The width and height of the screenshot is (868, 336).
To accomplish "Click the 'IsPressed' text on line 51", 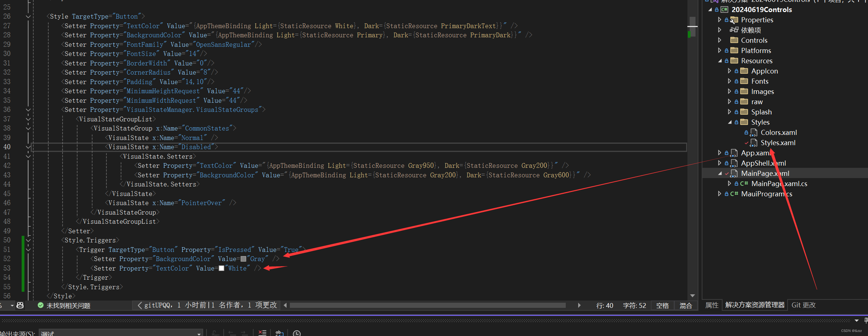I will pyautogui.click(x=234, y=250).
